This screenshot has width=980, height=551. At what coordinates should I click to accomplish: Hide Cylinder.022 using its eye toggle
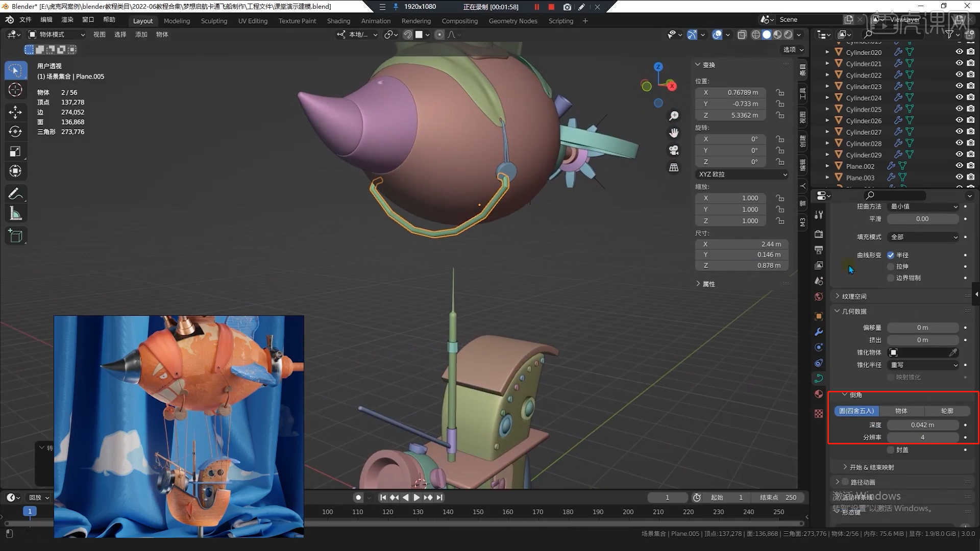[959, 74]
